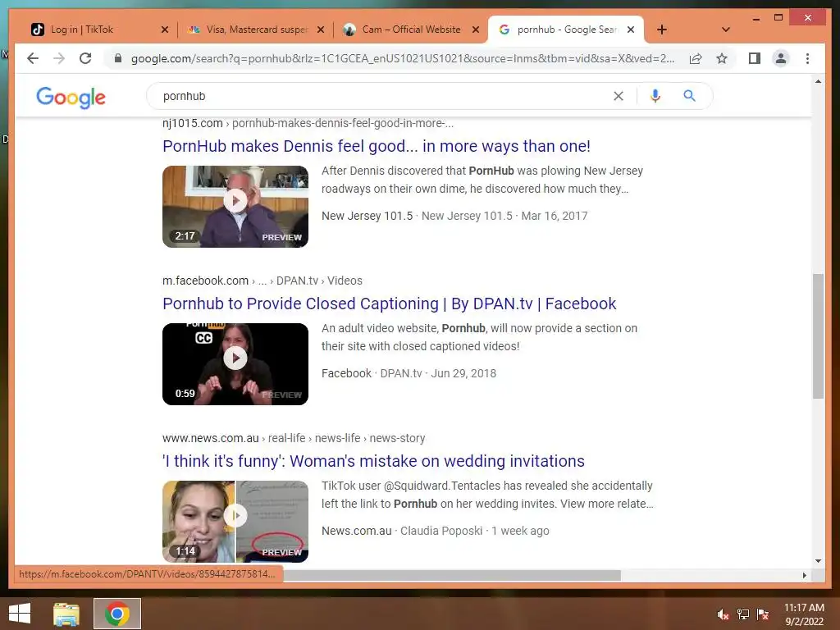Screen dimensions: 840x630
Task: Close the Visa, Mastercard tab
Action: 321,30
